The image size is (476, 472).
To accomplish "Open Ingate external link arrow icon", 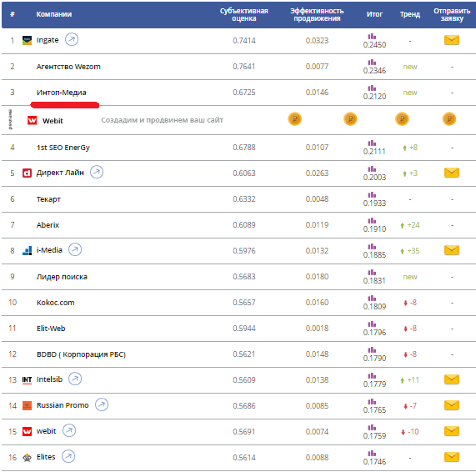I will [72, 39].
